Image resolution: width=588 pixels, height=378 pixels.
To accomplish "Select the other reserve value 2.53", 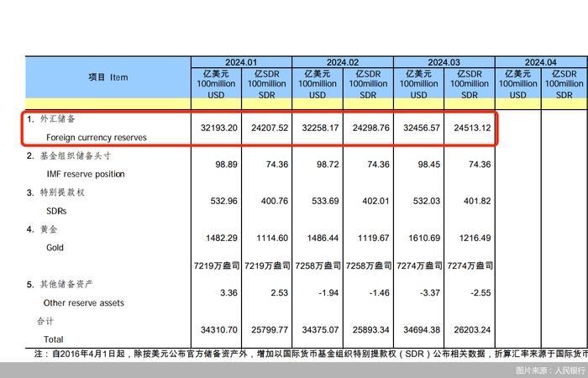I will coord(280,293).
